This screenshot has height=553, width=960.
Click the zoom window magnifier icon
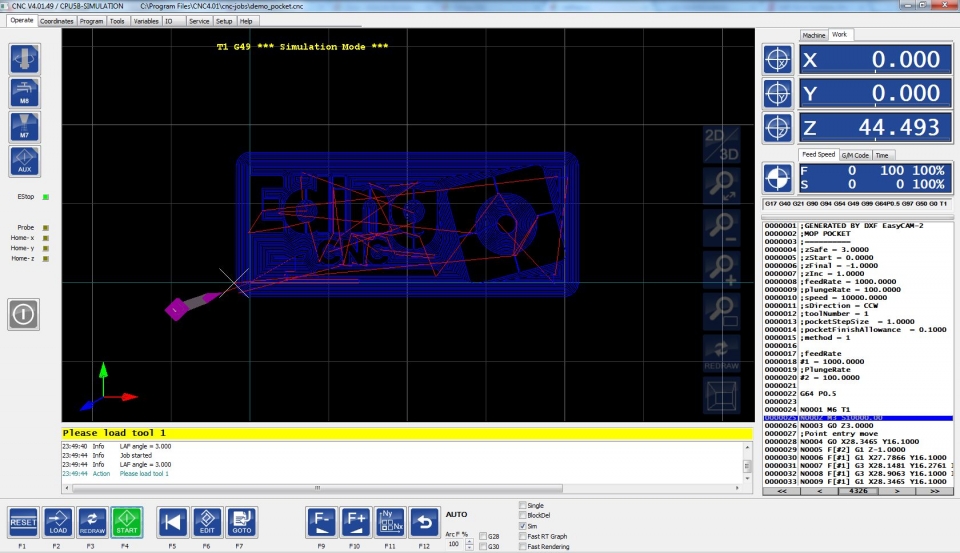point(721,310)
